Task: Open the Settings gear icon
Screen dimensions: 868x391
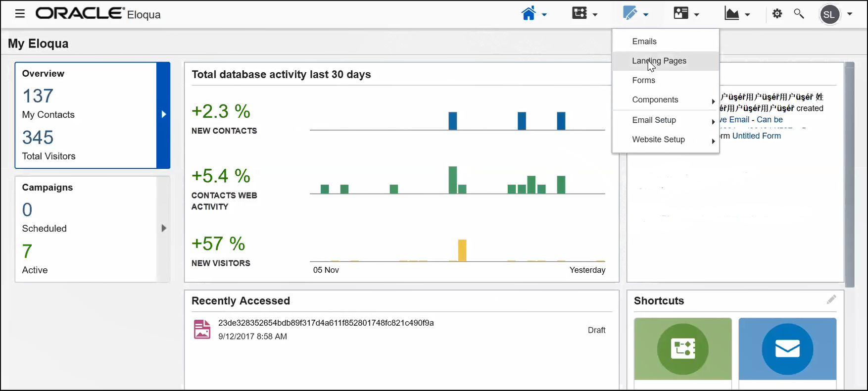Action: pos(777,13)
